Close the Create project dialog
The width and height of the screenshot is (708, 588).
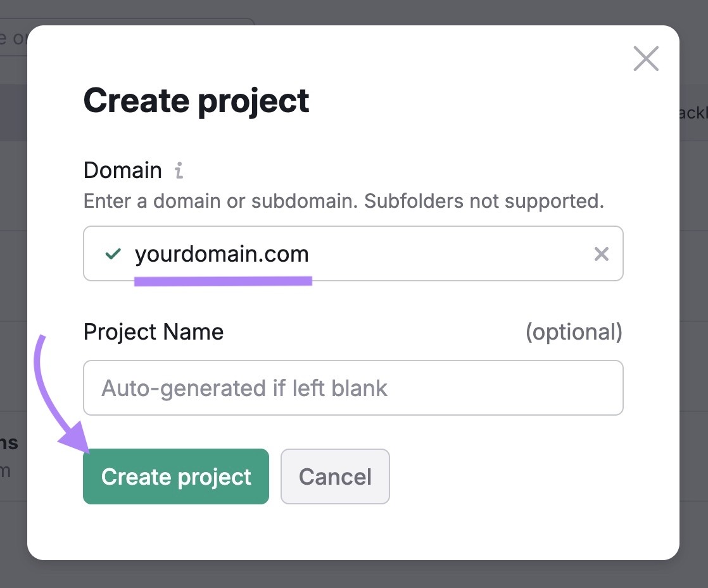(x=646, y=58)
